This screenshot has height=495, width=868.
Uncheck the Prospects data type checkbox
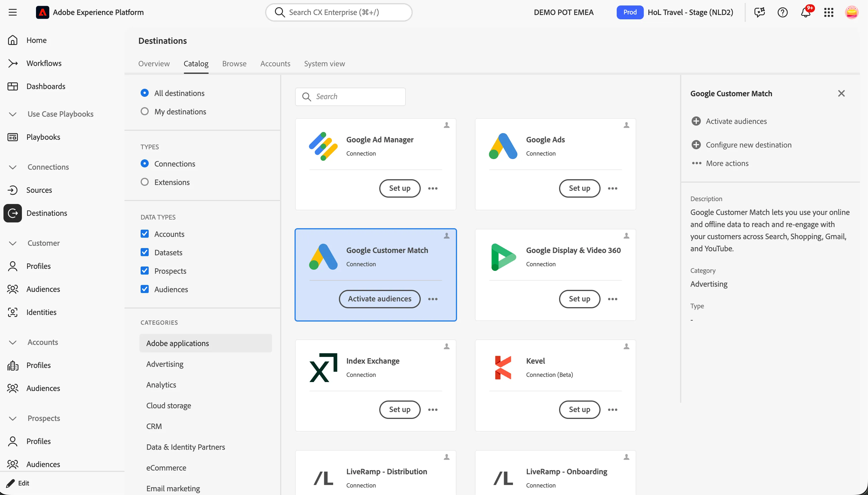pyautogui.click(x=144, y=271)
